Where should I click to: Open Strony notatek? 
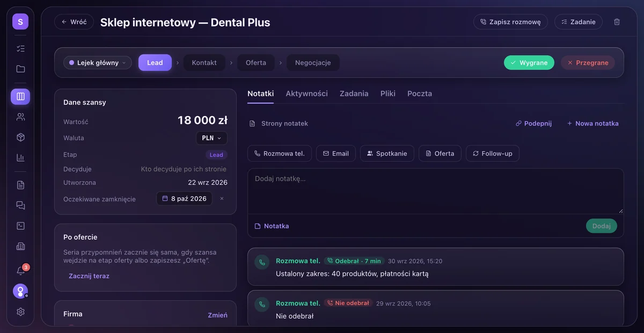click(x=279, y=124)
